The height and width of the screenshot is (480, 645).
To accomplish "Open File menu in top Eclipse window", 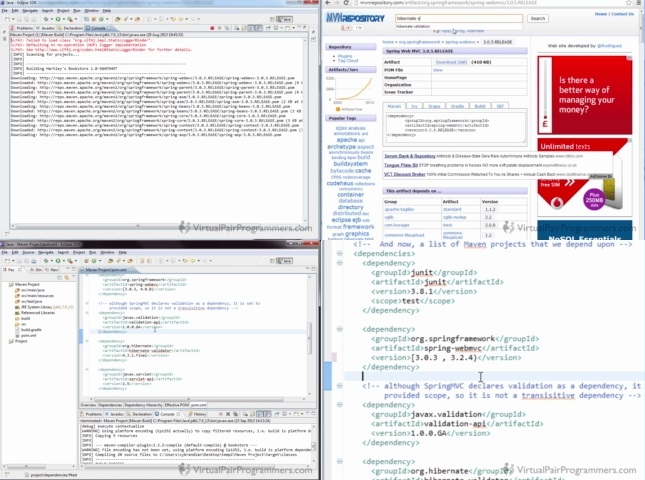I will click(x=5, y=10).
